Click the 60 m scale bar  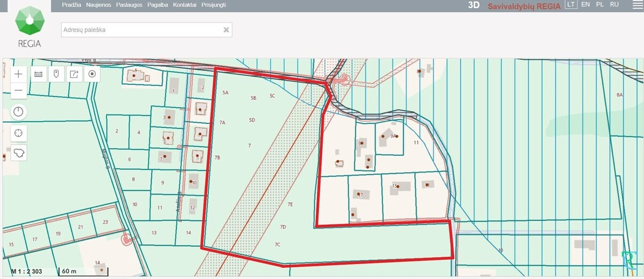tap(83, 271)
